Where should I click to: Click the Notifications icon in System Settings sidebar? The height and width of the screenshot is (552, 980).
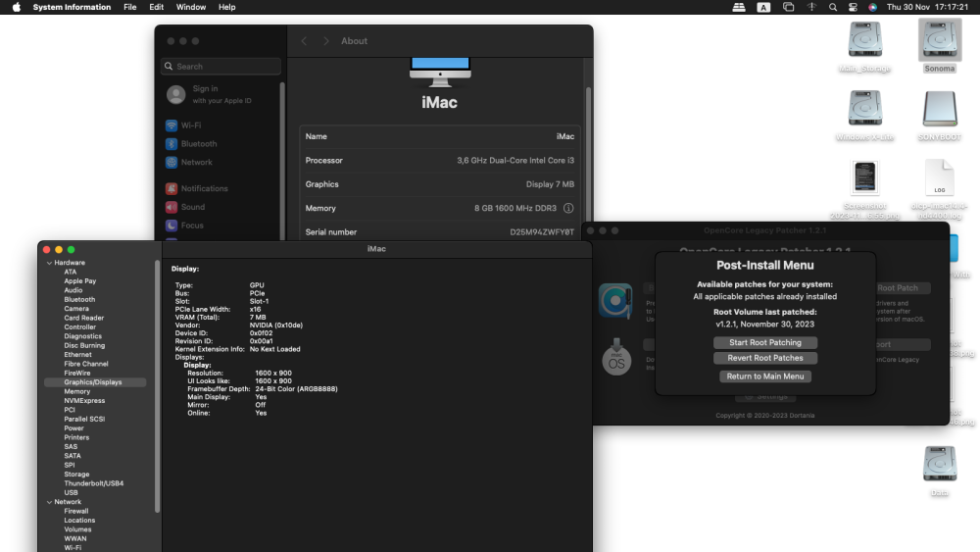point(171,188)
